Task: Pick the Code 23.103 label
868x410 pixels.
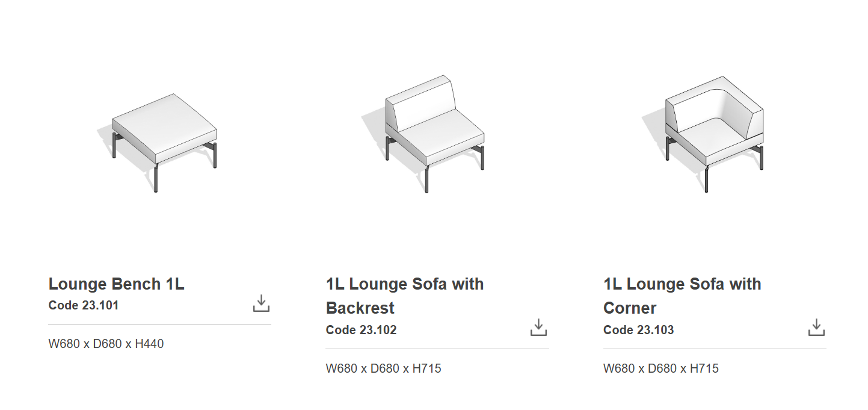Action: [x=638, y=330]
